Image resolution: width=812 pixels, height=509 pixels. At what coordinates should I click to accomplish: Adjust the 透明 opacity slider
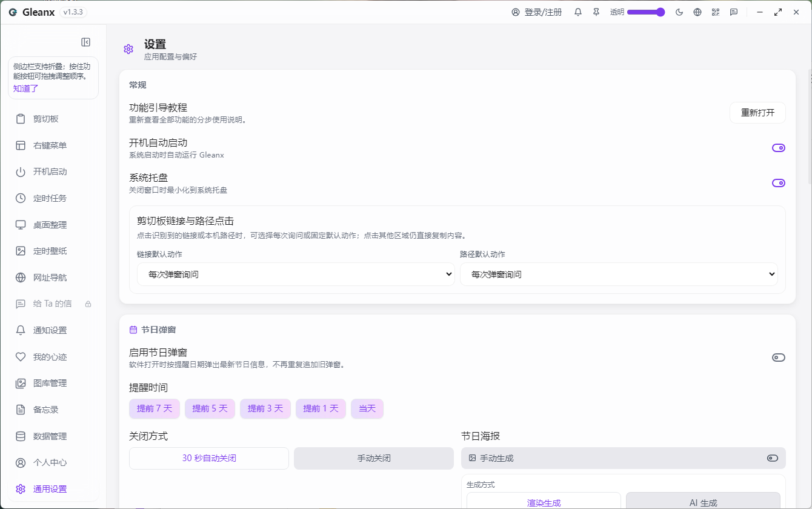pos(646,12)
